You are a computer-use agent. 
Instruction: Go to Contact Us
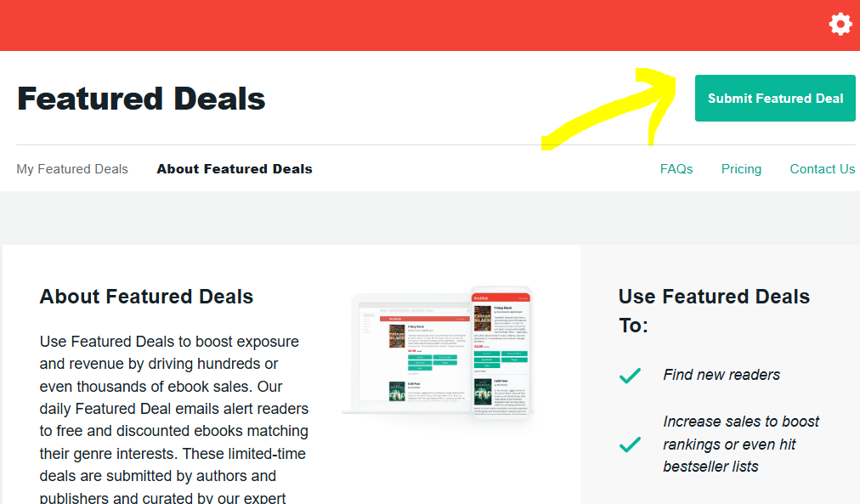(x=821, y=168)
